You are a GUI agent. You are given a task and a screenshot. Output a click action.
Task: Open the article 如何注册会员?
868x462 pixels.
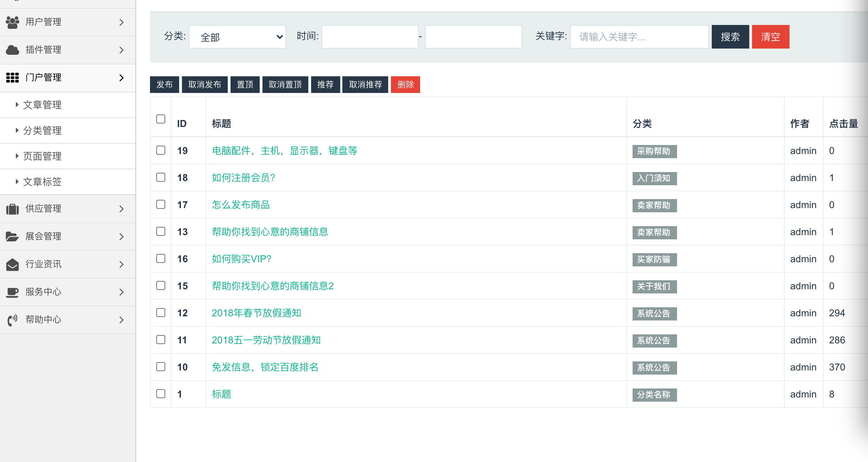point(243,178)
